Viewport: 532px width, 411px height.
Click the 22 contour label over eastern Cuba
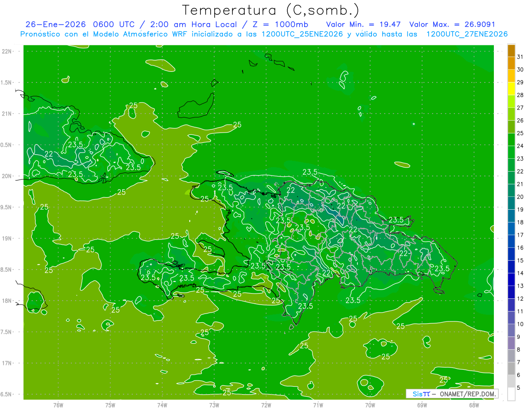click(x=49, y=154)
